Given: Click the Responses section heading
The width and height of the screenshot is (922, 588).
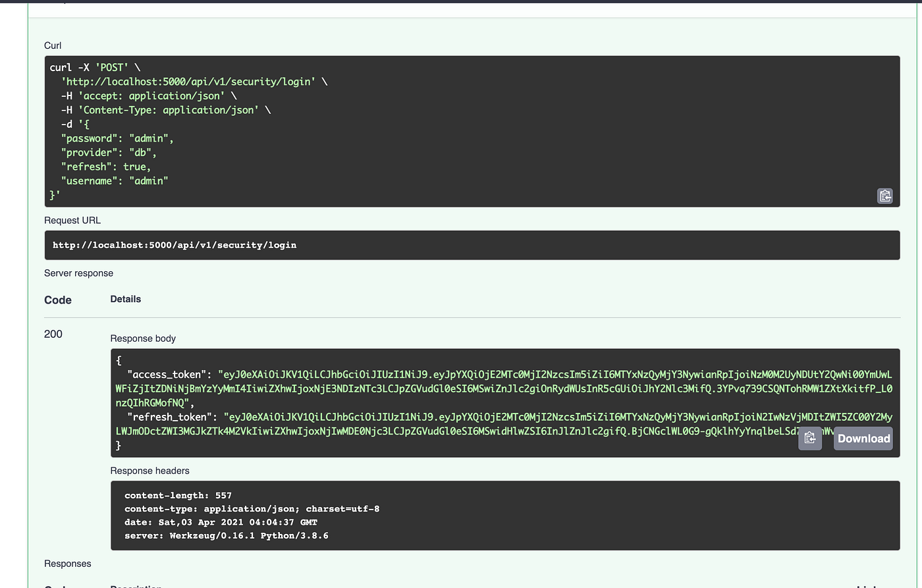Looking at the screenshot, I should [x=68, y=564].
